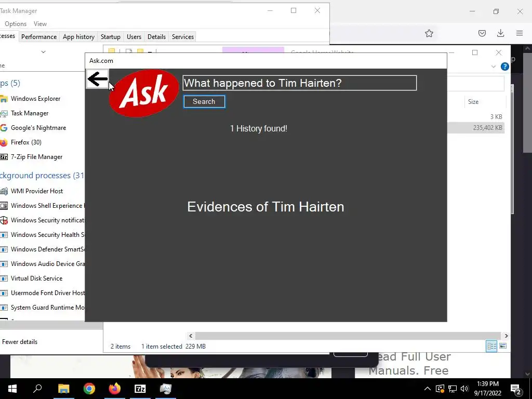Select the 235,402 KB file row
This screenshot has height=399, width=532.
click(x=476, y=128)
